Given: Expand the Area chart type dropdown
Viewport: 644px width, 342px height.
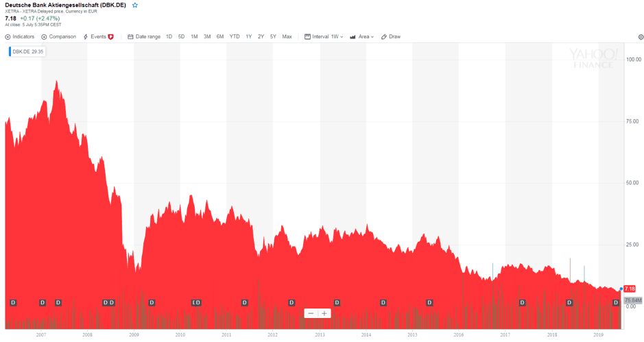Looking at the screenshot, I should point(362,36).
